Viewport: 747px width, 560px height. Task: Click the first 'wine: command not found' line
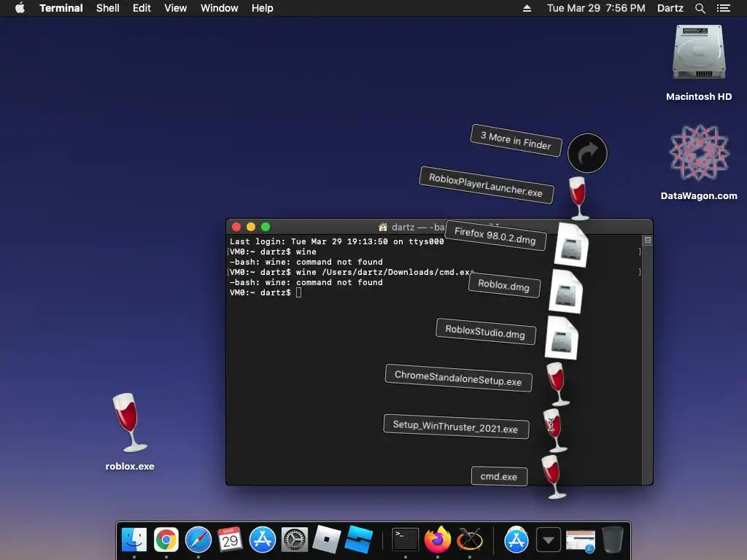306,262
